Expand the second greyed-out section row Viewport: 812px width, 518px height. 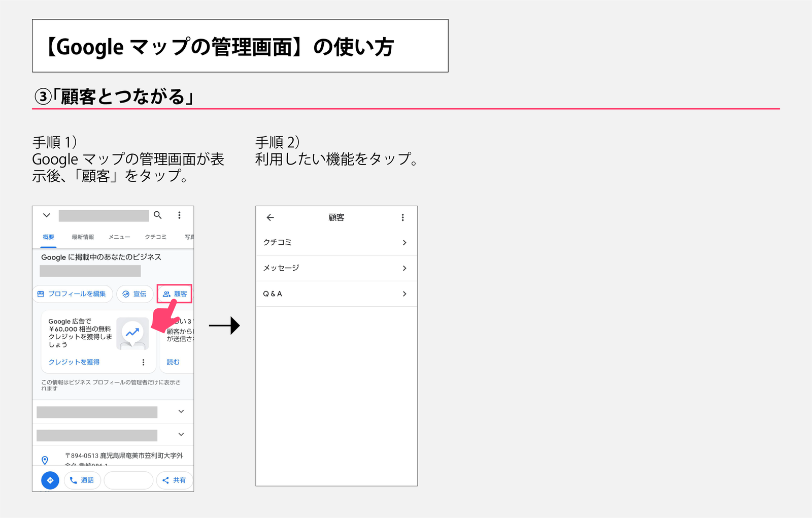click(113, 435)
